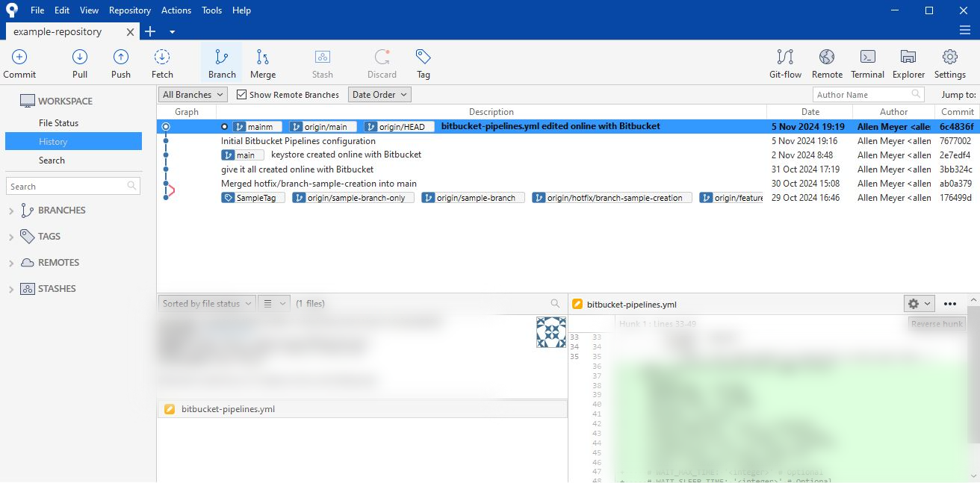Viewport: 980px width, 483px height.
Task: Add a new tab with plus icon
Action: coord(150,31)
